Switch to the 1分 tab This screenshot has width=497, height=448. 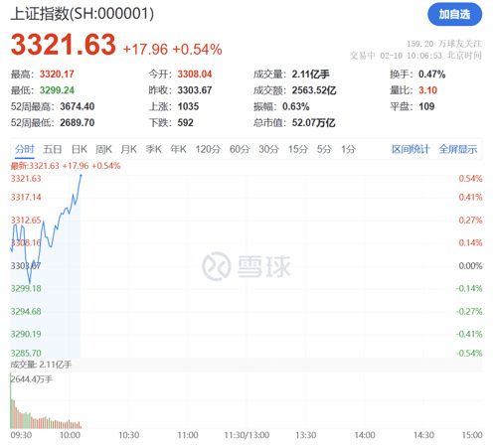[x=348, y=149]
